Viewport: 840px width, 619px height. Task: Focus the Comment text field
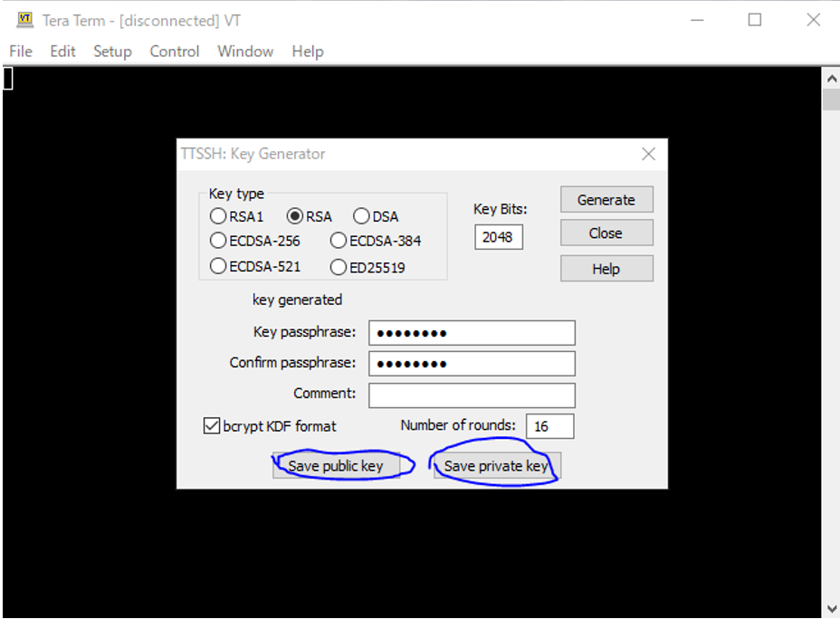472,395
